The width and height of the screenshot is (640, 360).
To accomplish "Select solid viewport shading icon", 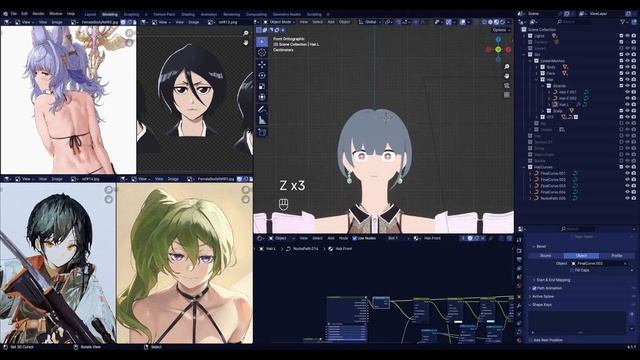I will coord(490,22).
